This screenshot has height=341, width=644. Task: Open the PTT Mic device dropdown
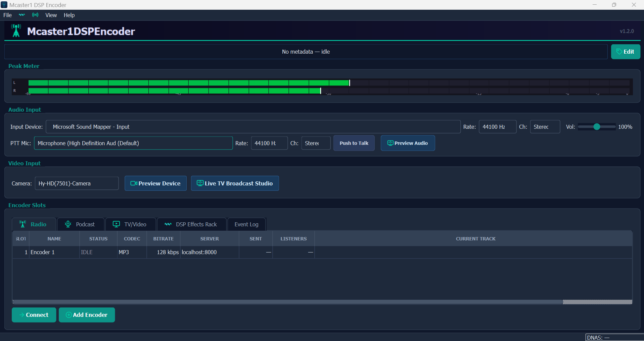133,143
